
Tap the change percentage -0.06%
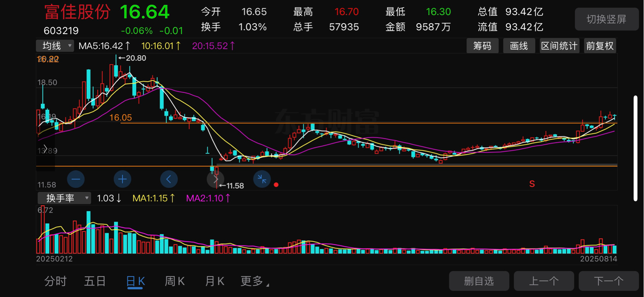137,31
